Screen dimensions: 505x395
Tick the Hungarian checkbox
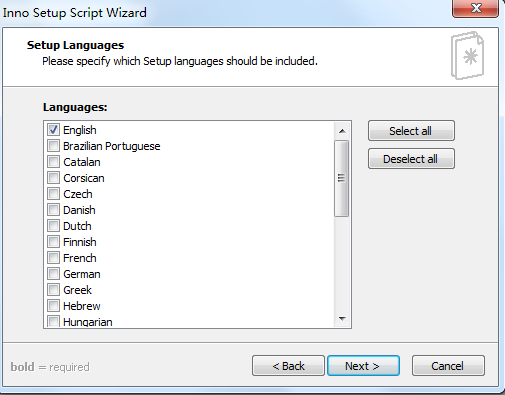53,321
